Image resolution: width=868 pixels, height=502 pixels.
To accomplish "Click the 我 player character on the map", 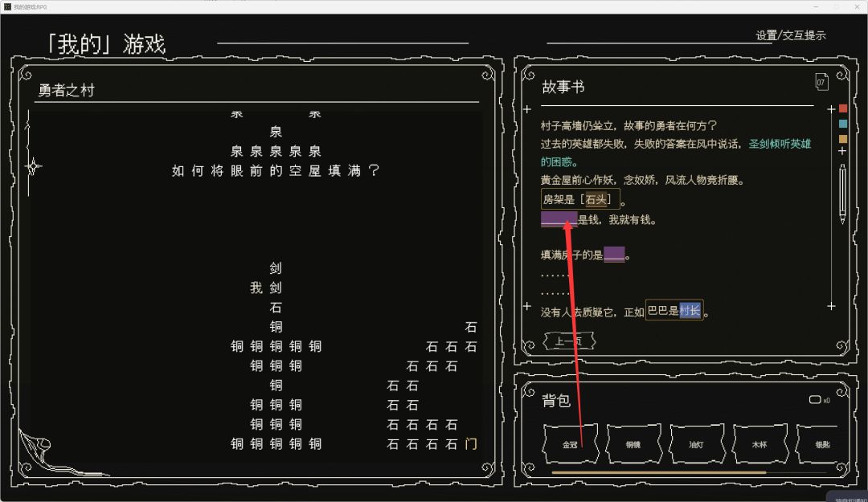I will (x=256, y=288).
